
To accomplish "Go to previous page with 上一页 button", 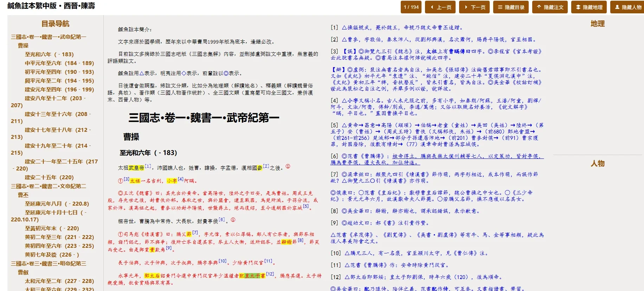I will click(x=440, y=7).
